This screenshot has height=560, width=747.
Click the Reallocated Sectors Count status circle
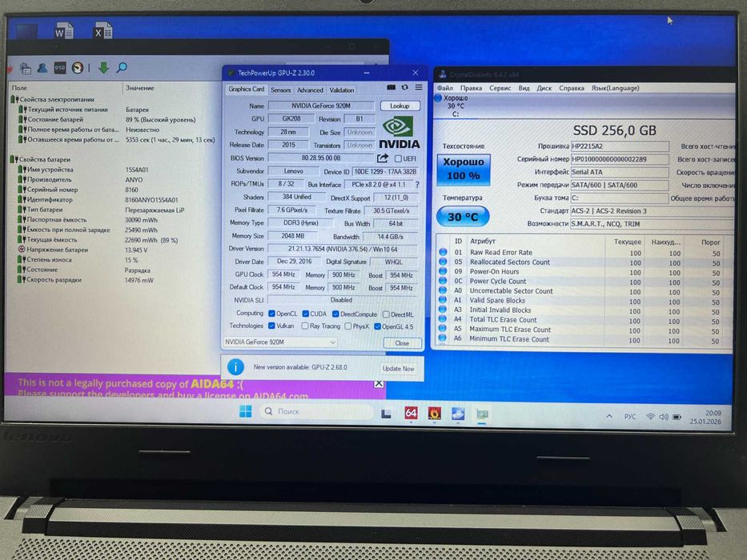pos(443,262)
